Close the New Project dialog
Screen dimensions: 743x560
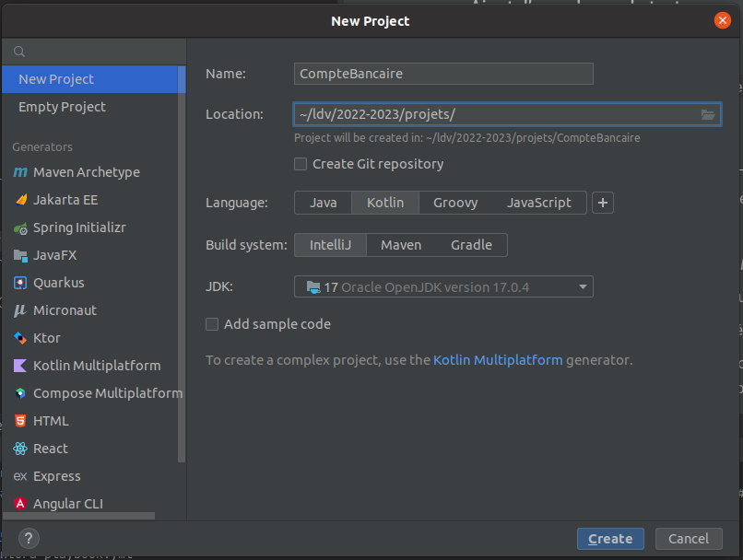[x=722, y=20]
